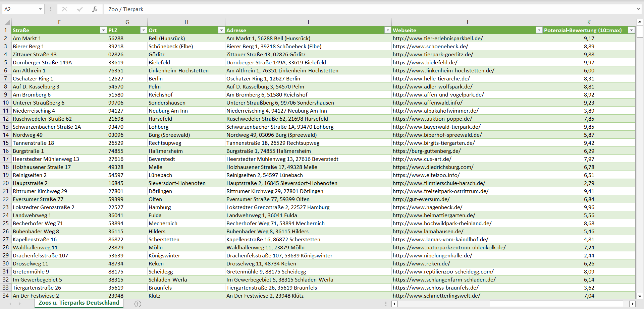This screenshot has height=309, width=644.
Task: Select column H header
Action: pyautogui.click(x=186, y=22)
